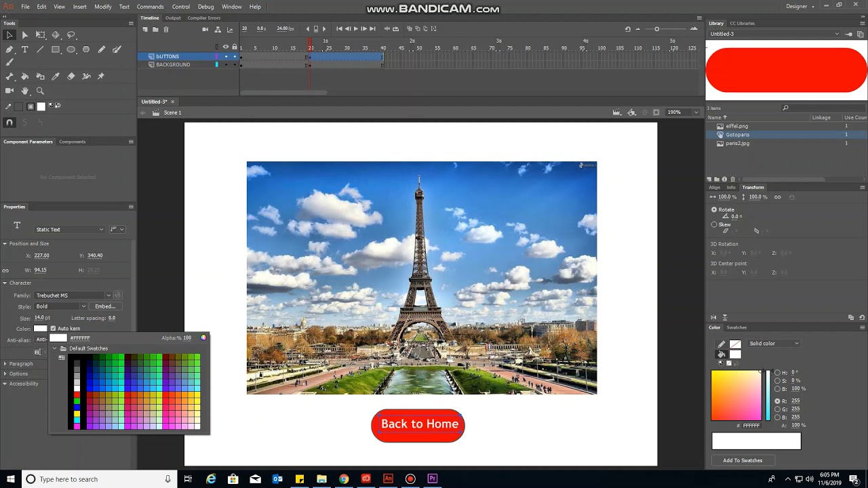The height and width of the screenshot is (488, 868).
Task: Select the eiffel.png library item
Action: (x=736, y=126)
